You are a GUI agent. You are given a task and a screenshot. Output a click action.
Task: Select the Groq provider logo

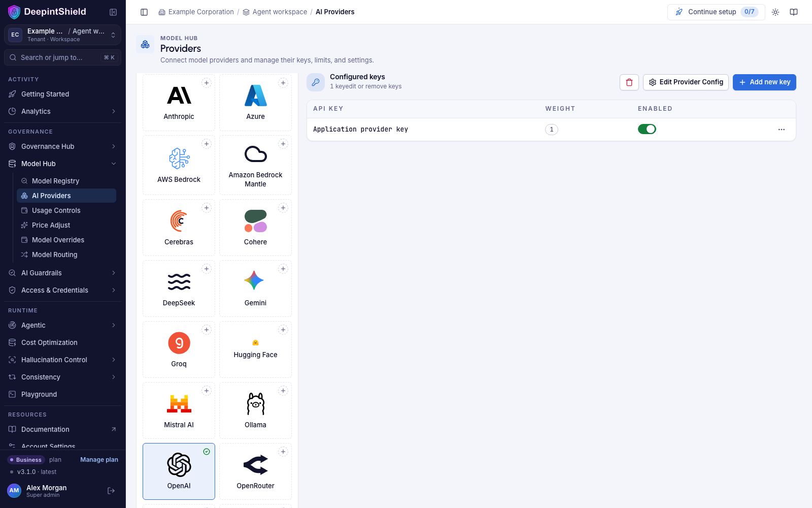pos(179,343)
